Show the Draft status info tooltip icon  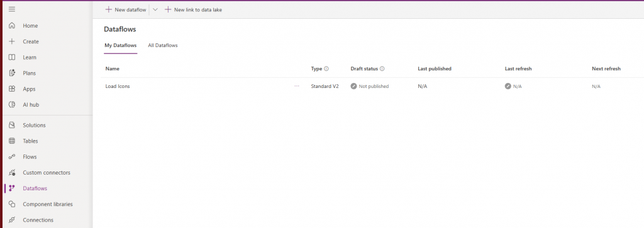click(x=382, y=69)
